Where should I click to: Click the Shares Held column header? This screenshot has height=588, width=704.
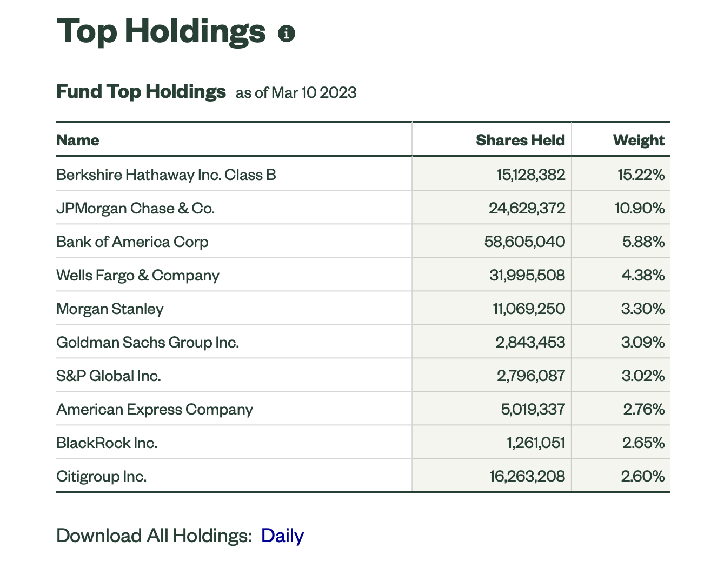click(x=520, y=140)
